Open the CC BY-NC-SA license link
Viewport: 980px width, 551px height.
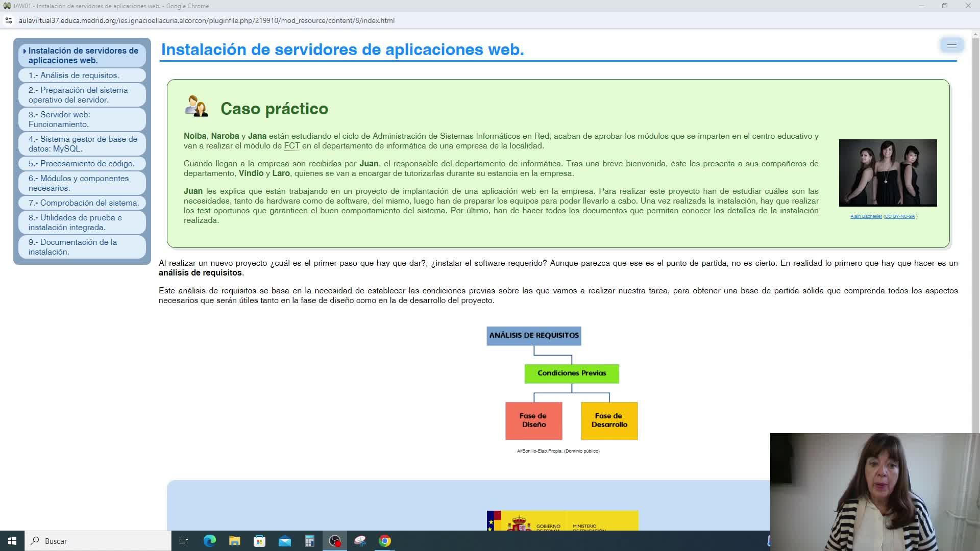tap(899, 216)
